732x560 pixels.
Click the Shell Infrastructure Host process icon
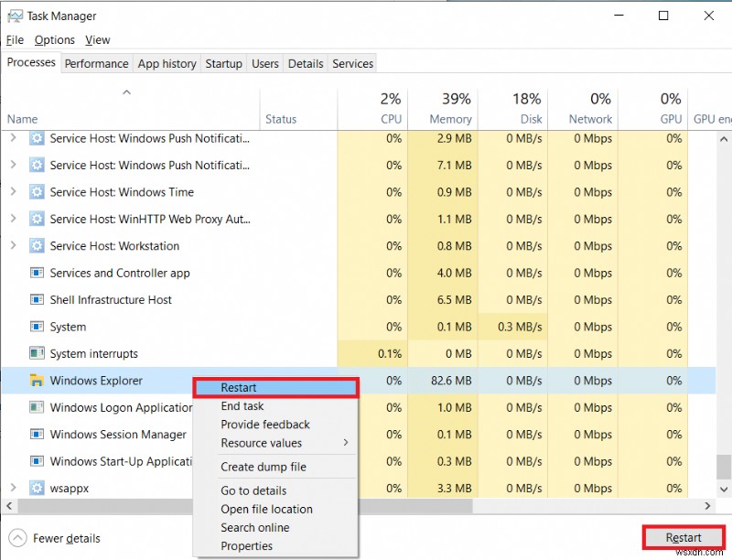coord(37,300)
